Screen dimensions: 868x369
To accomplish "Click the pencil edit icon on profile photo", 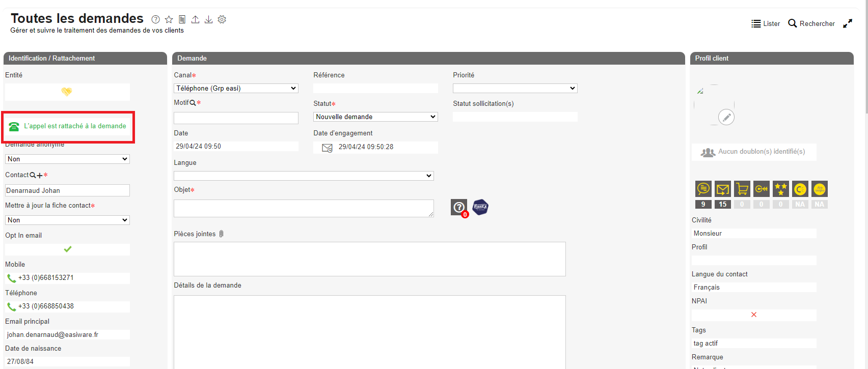I will (x=726, y=117).
